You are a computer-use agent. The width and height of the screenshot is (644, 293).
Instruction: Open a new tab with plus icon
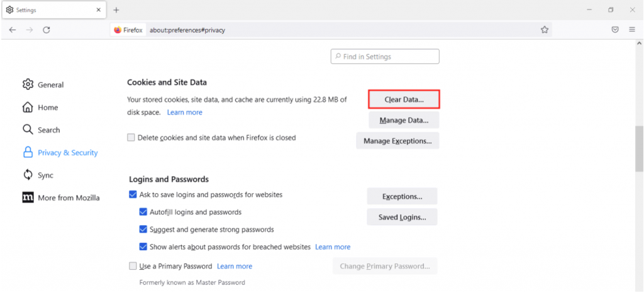(x=116, y=9)
